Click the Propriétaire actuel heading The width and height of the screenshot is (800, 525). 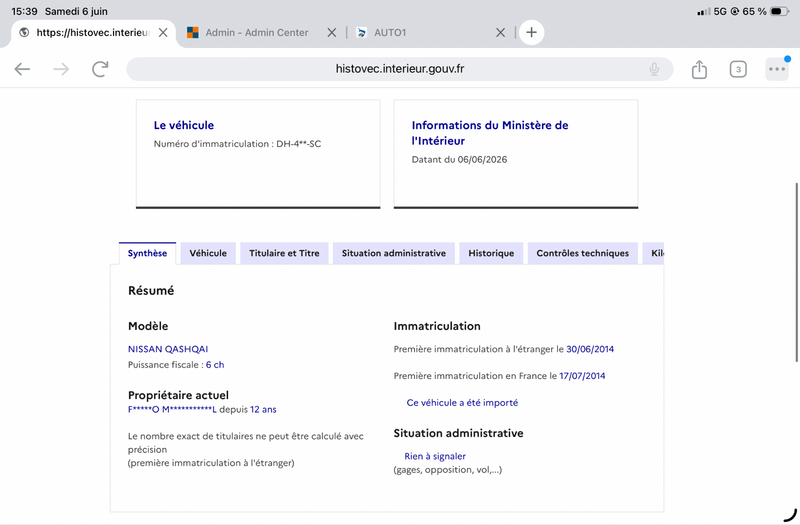178,395
